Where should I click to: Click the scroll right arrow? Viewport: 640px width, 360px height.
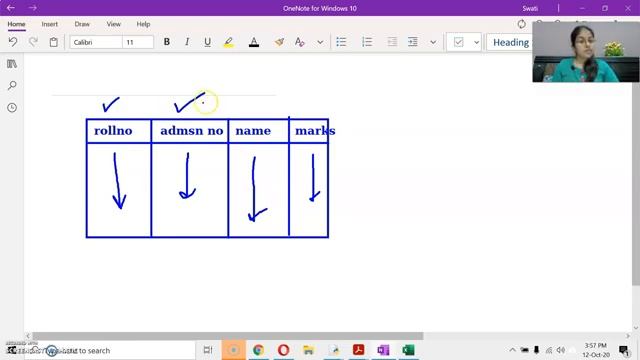(x=628, y=336)
